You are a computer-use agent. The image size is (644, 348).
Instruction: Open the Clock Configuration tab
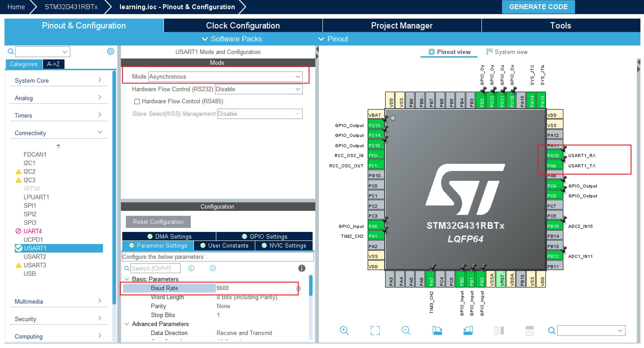pyautogui.click(x=243, y=25)
